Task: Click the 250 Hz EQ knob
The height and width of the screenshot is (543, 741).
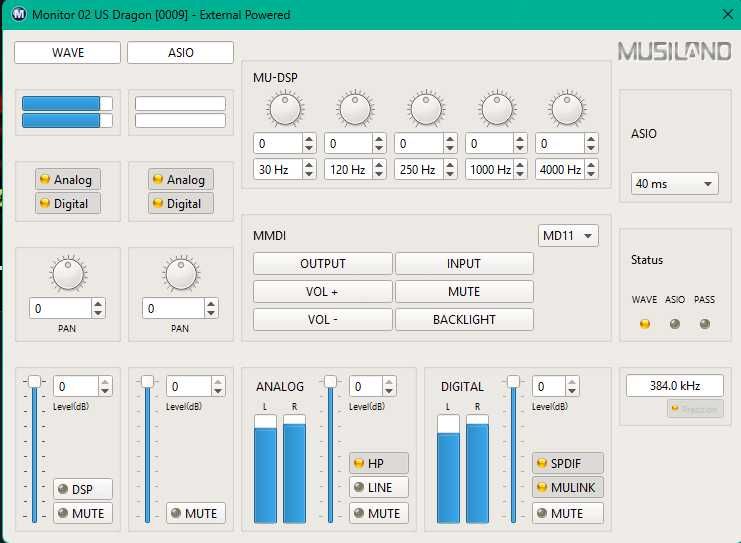Action: point(426,108)
